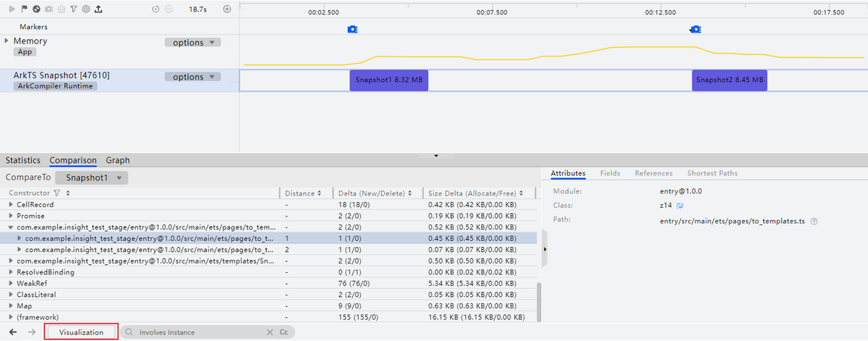Open the CompareTo Snapshot1 dropdown
The image size is (868, 341).
(x=92, y=177)
